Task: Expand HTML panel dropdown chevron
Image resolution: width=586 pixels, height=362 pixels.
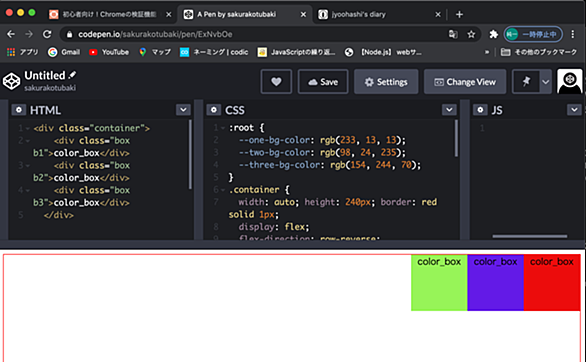Action: pos(183,110)
